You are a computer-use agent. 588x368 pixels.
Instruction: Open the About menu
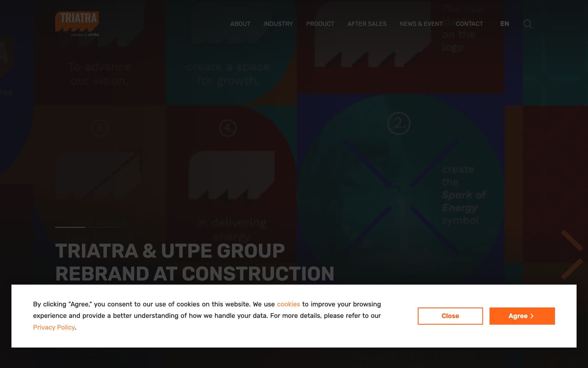point(240,24)
